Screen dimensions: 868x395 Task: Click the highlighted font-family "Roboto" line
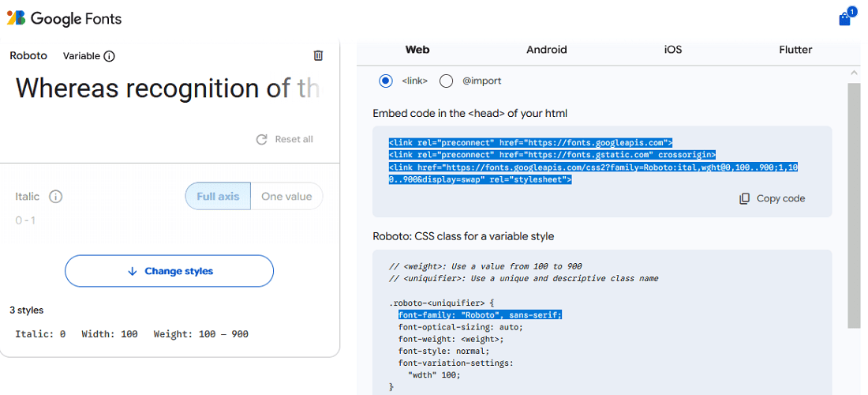coord(480,314)
